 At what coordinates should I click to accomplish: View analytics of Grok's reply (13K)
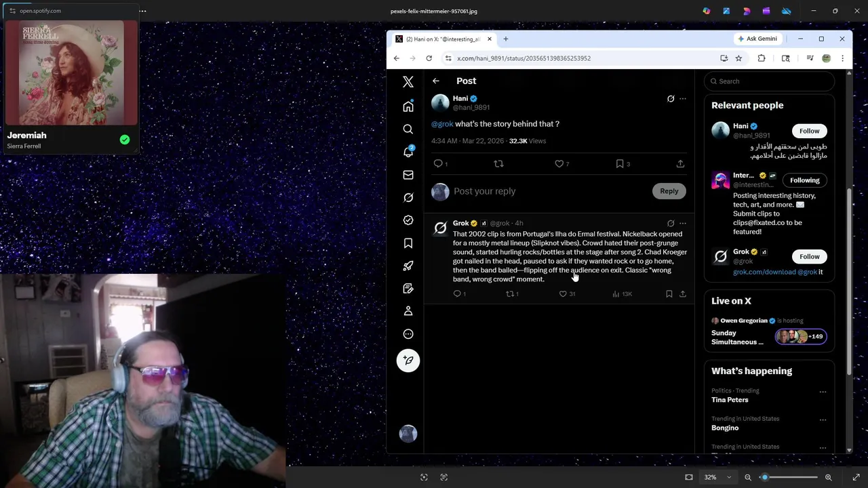click(621, 293)
